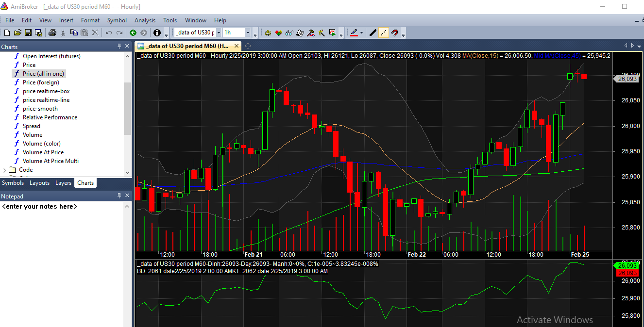This screenshot has height=327, width=644.
Task: Toggle pin on Charts panel
Action: [x=119, y=47]
